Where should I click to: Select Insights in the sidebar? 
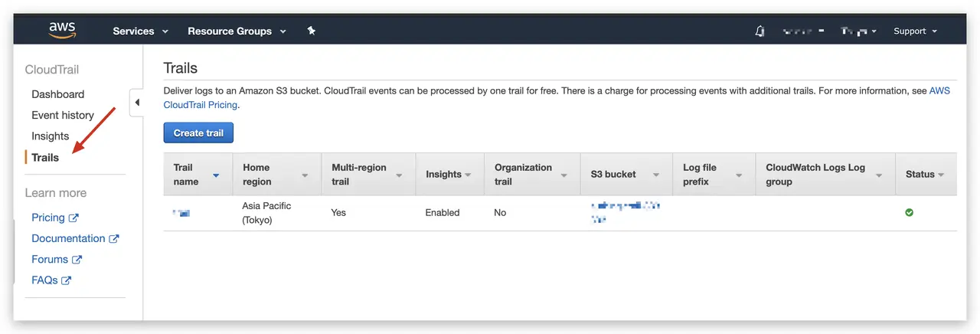pos(51,136)
